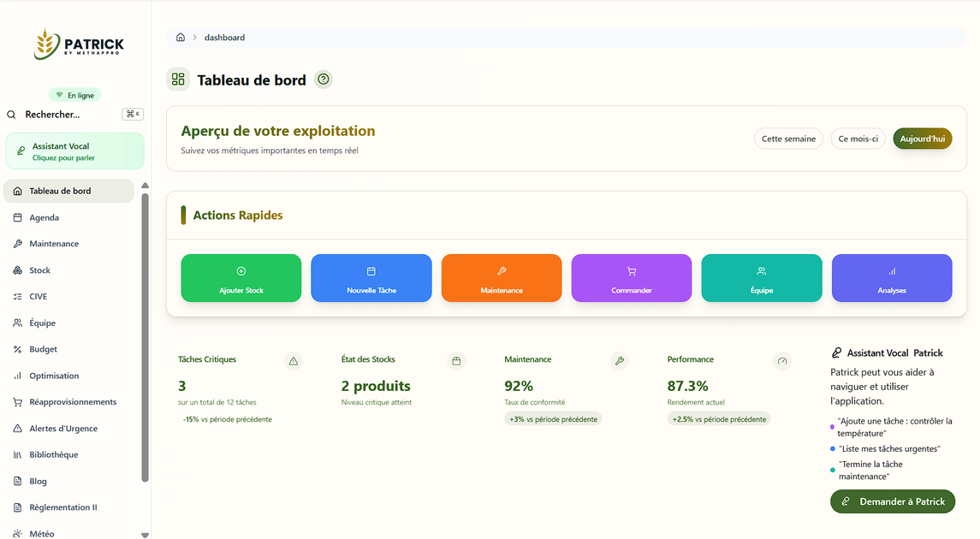Select the Aujourd'hui period filter
The height and width of the screenshot is (539, 980).
pyautogui.click(x=922, y=139)
